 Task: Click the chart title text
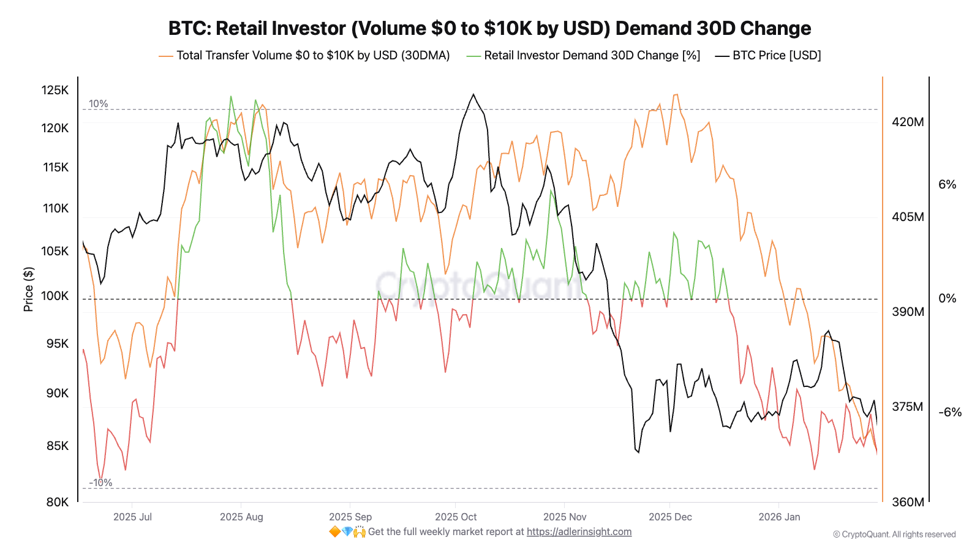point(489,28)
